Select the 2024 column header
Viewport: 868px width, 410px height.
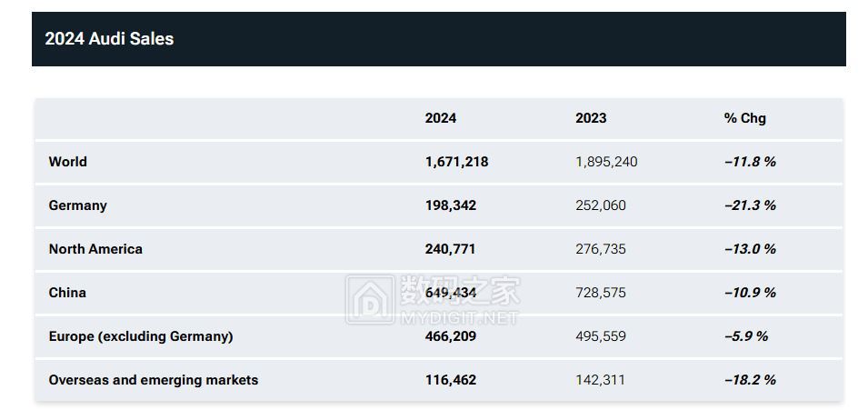click(441, 118)
